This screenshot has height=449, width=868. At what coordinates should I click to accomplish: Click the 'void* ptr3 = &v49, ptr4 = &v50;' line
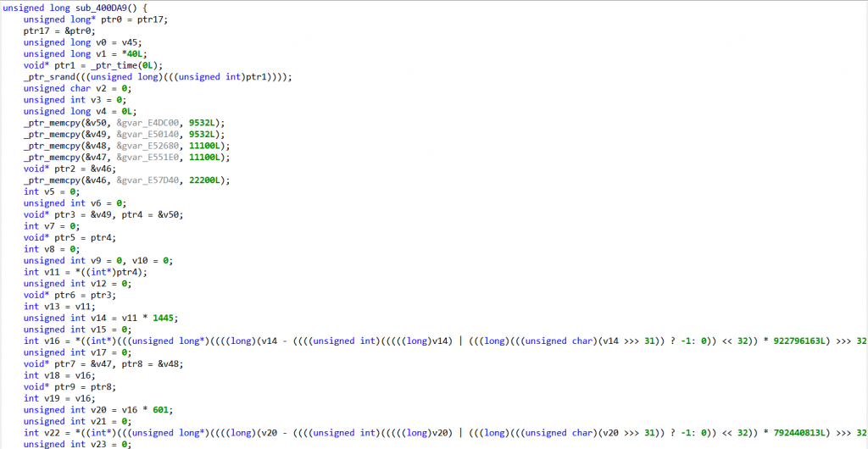104,215
